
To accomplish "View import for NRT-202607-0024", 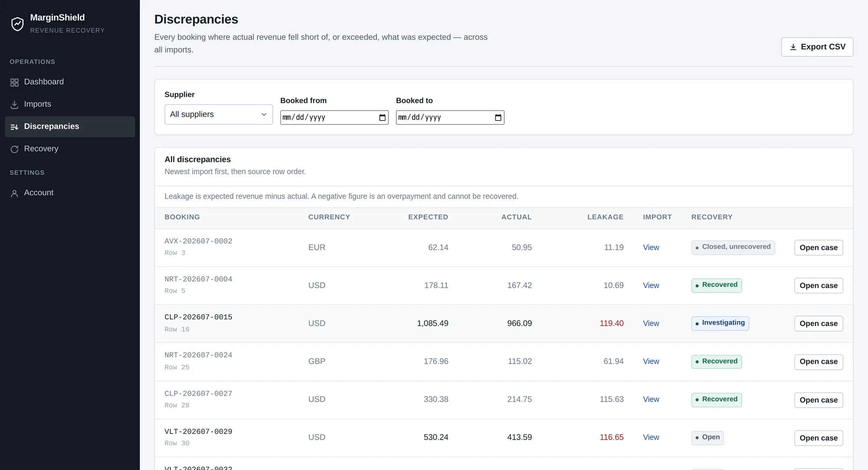I will 651,362.
